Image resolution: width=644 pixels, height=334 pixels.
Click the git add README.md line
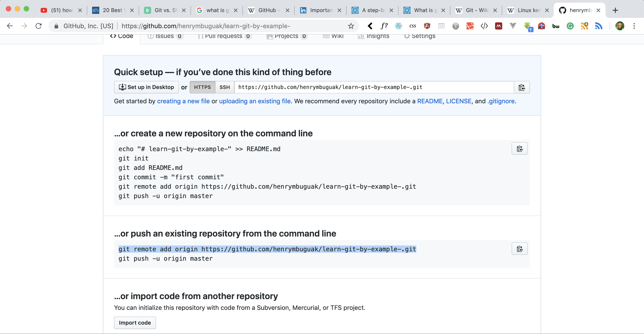point(150,168)
